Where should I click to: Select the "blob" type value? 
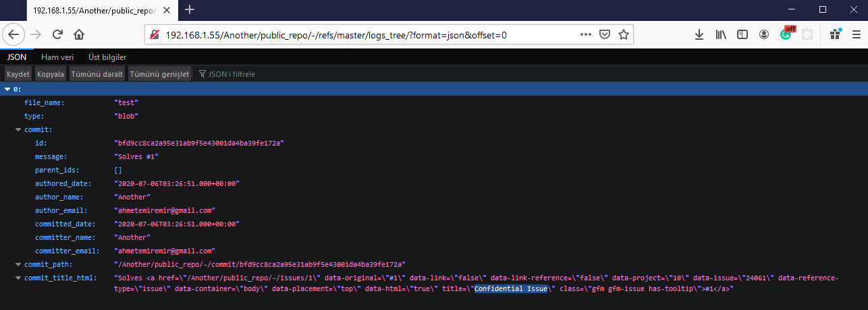click(126, 116)
